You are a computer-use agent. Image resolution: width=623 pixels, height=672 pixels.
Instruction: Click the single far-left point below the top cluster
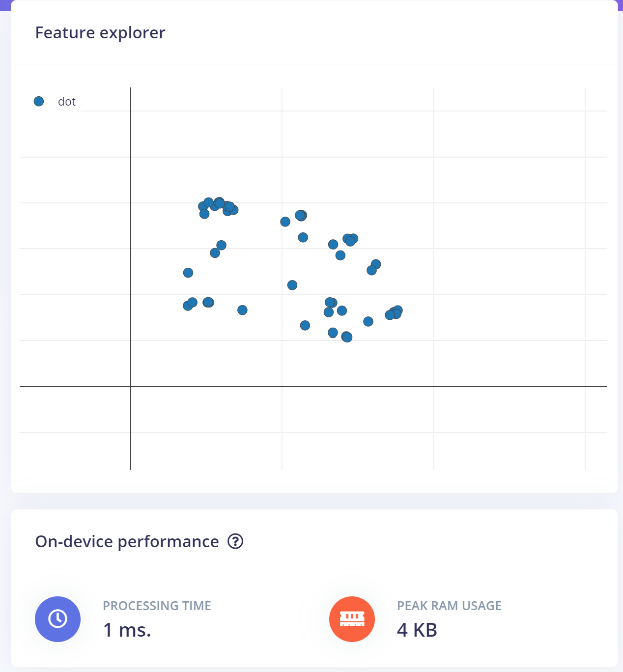pos(188,273)
